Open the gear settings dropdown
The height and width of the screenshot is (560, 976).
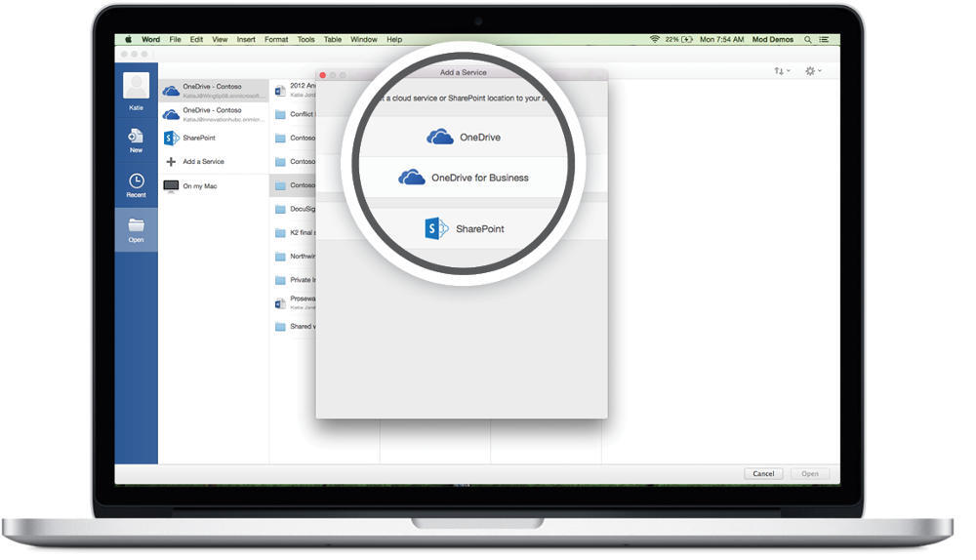point(813,71)
